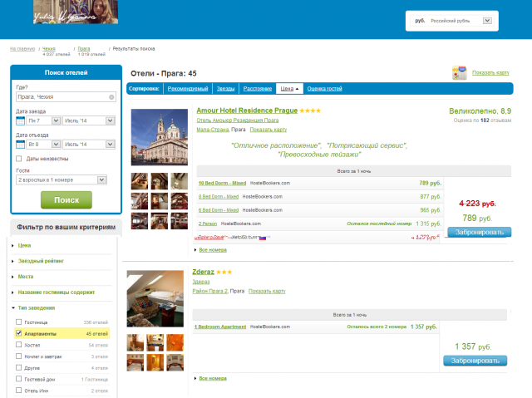The width and height of the screenshot is (532, 398).
Task: Click the map icon beside Показать карту
Action: [x=460, y=73]
